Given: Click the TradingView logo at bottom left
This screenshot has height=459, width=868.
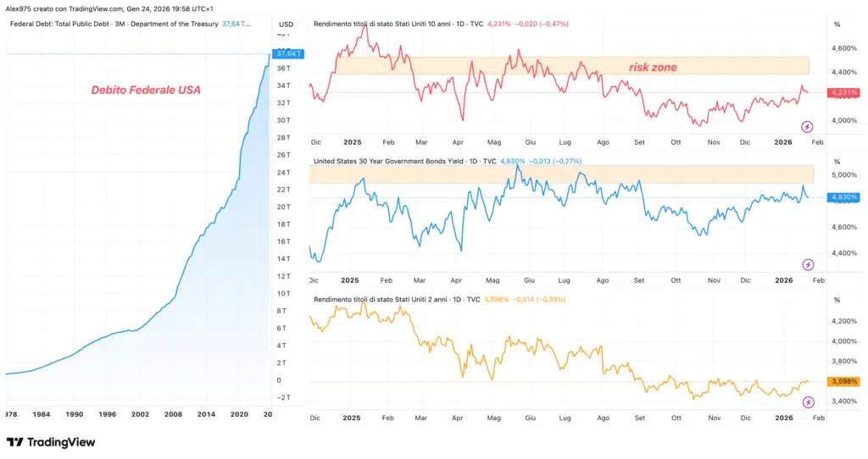Looking at the screenshot, I should pos(51,442).
